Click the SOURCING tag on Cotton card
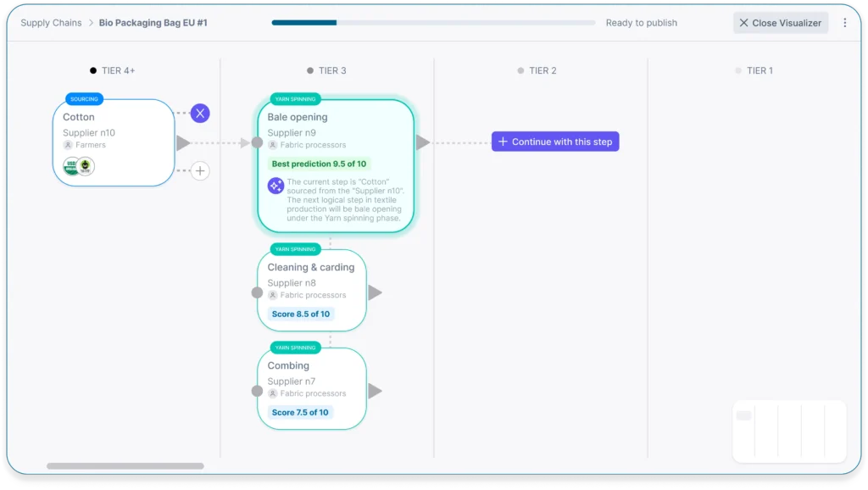This screenshot has height=490, width=868. coord(84,99)
